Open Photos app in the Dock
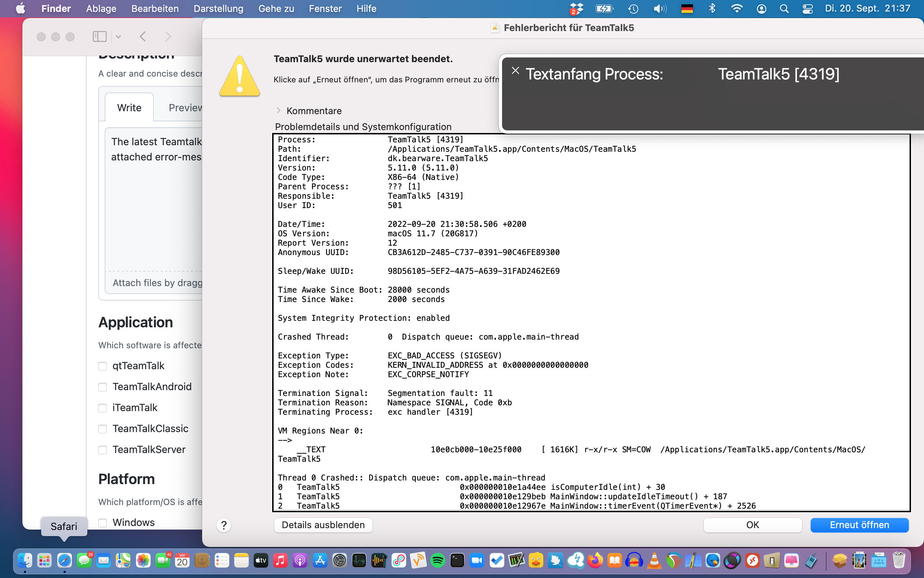 tap(143, 561)
